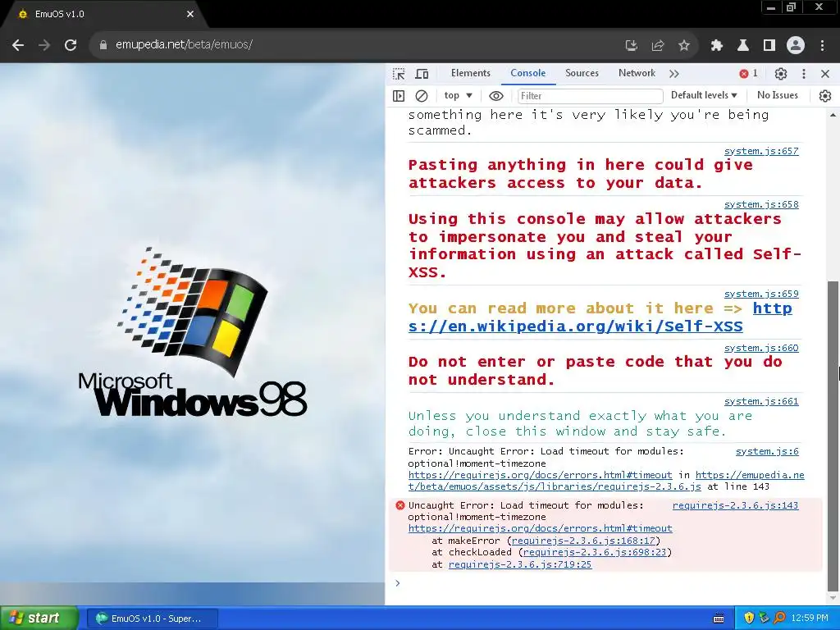Open requirejs-2.3.6.js:719:25 stack link
Screen dimensions: 840x630
520,564
